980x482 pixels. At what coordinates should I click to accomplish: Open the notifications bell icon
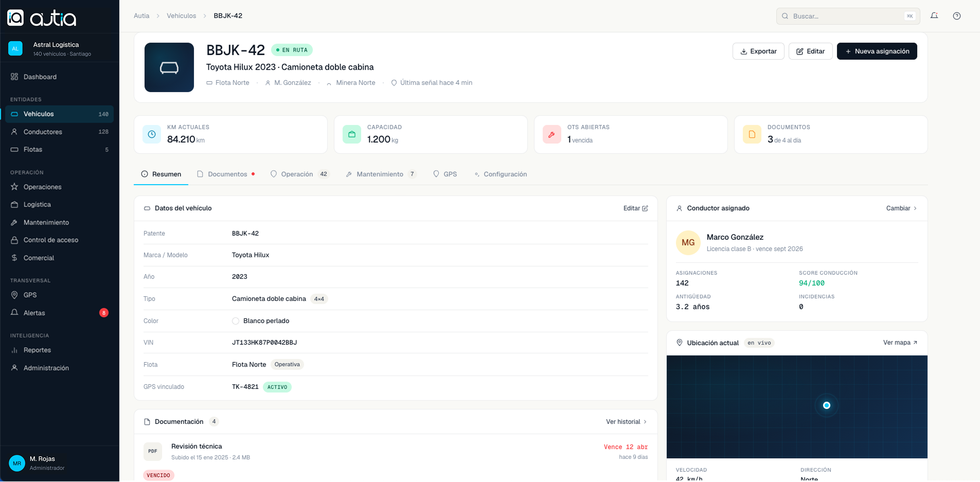pos(934,16)
